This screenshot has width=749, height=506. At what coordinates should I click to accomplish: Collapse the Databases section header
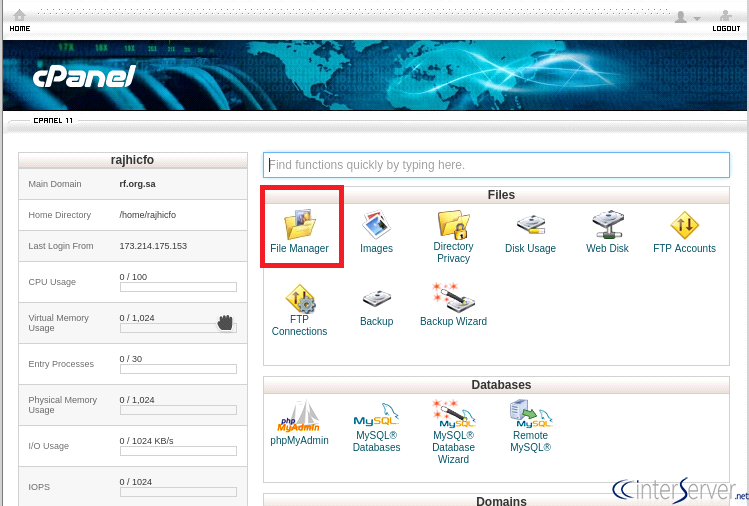tap(496, 385)
